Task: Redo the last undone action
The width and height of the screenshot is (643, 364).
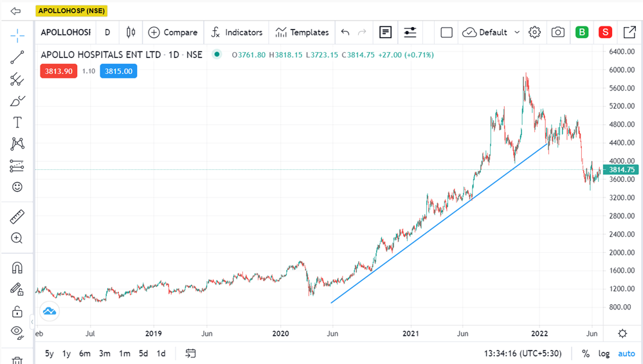Action: (x=362, y=32)
